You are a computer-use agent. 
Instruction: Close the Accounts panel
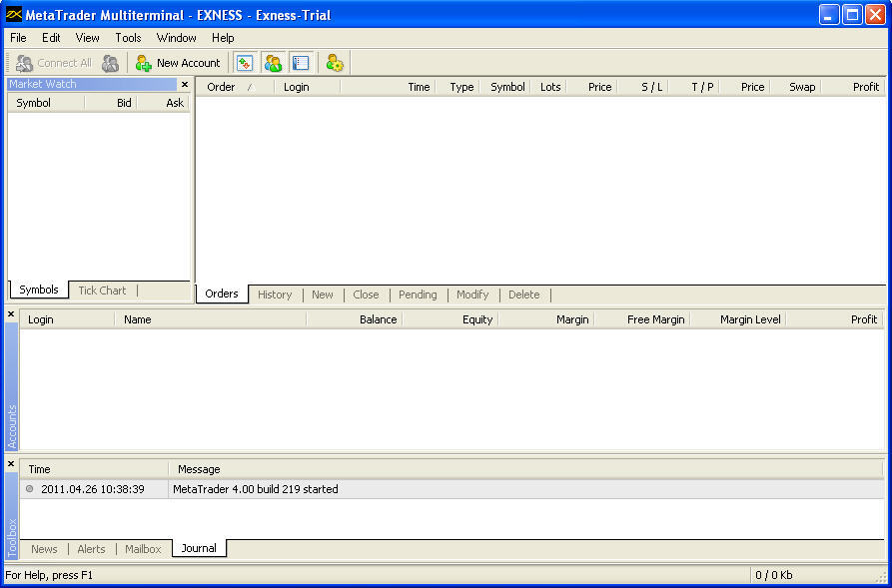point(11,314)
